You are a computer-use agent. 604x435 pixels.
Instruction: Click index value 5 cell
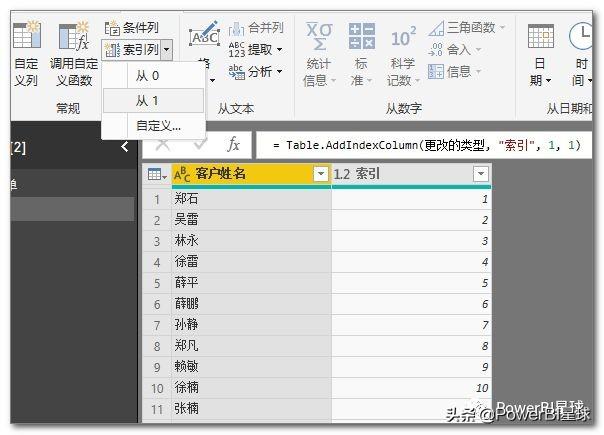(411, 283)
